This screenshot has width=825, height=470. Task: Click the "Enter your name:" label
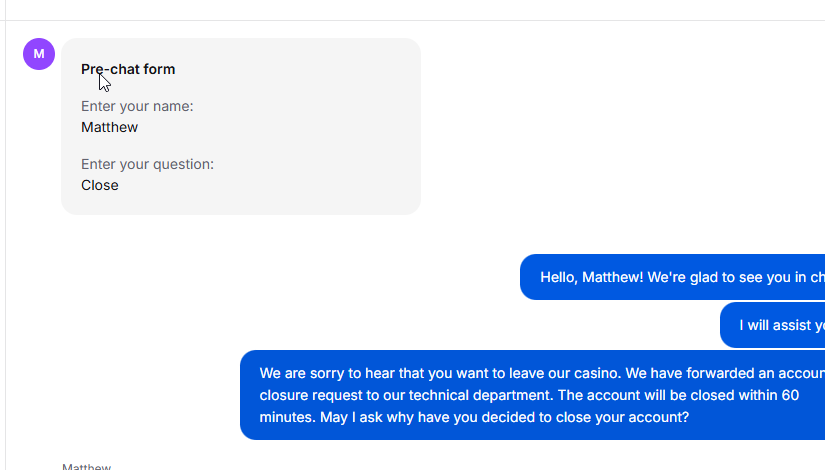point(137,106)
